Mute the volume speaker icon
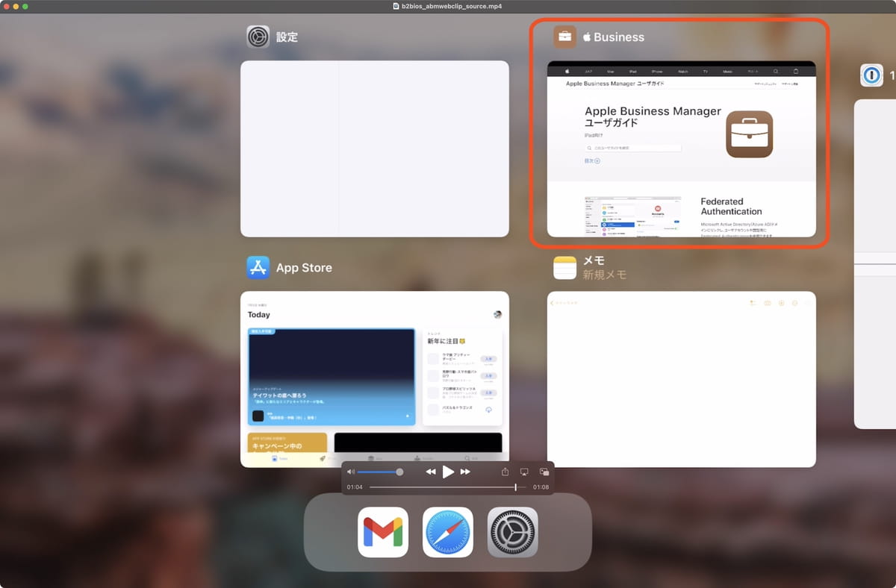The width and height of the screenshot is (896, 588). pyautogui.click(x=351, y=472)
